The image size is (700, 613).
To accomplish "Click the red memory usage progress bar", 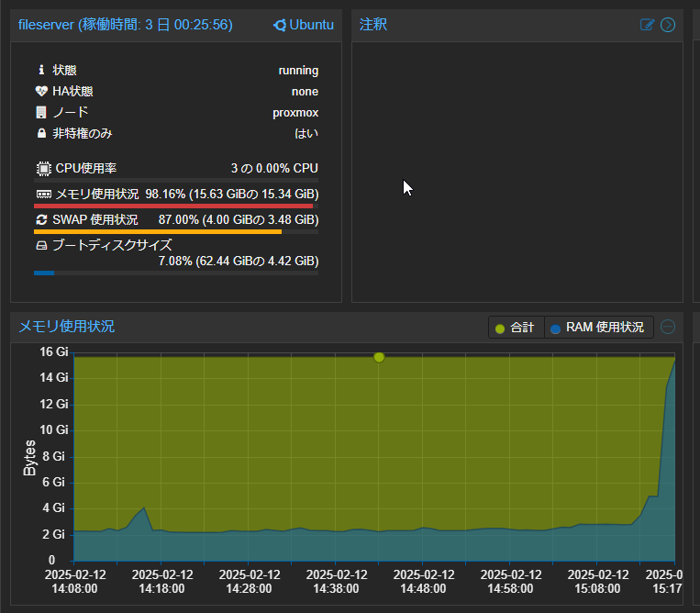I will [x=172, y=206].
